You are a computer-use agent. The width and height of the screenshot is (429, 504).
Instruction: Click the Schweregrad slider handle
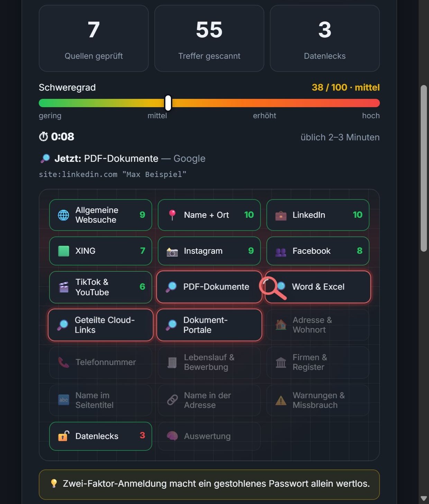coord(168,103)
